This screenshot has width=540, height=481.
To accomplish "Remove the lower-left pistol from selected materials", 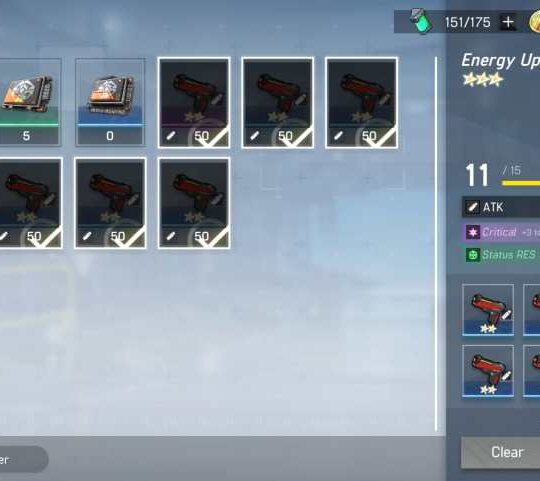I will coord(488,371).
